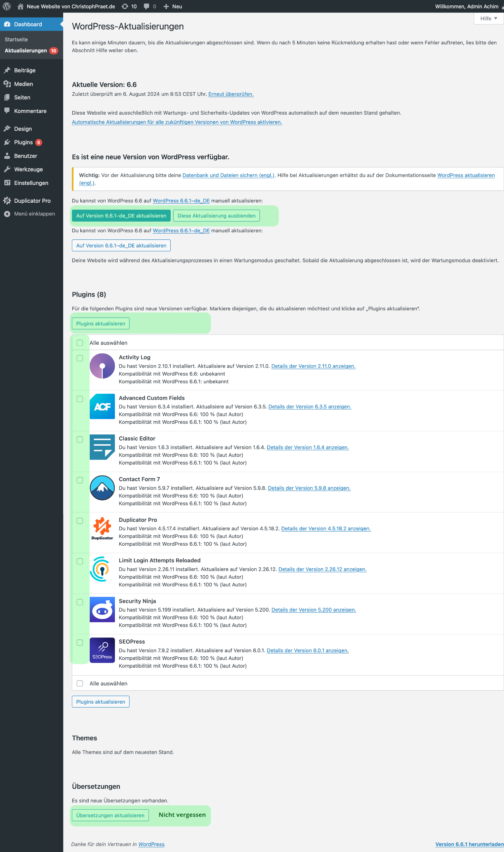The image size is (504, 852).
Task: Click the Seiten pages icon
Action: coord(7,98)
